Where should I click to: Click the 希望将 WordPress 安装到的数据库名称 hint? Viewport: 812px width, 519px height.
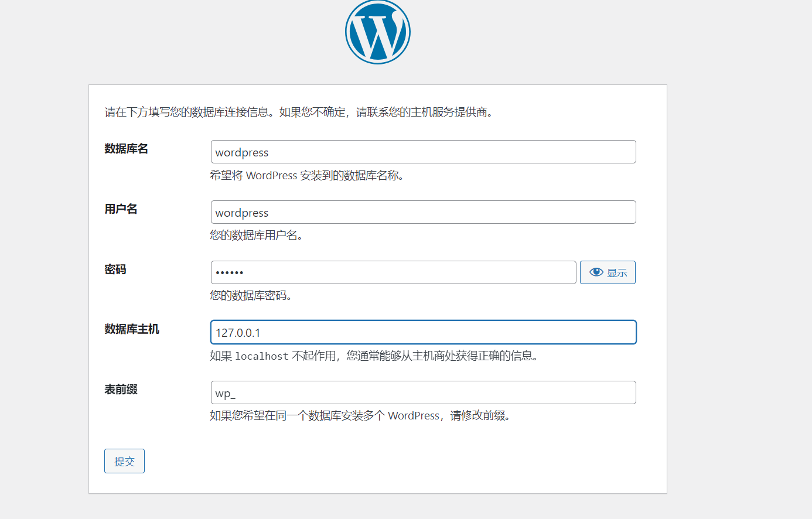306,176
